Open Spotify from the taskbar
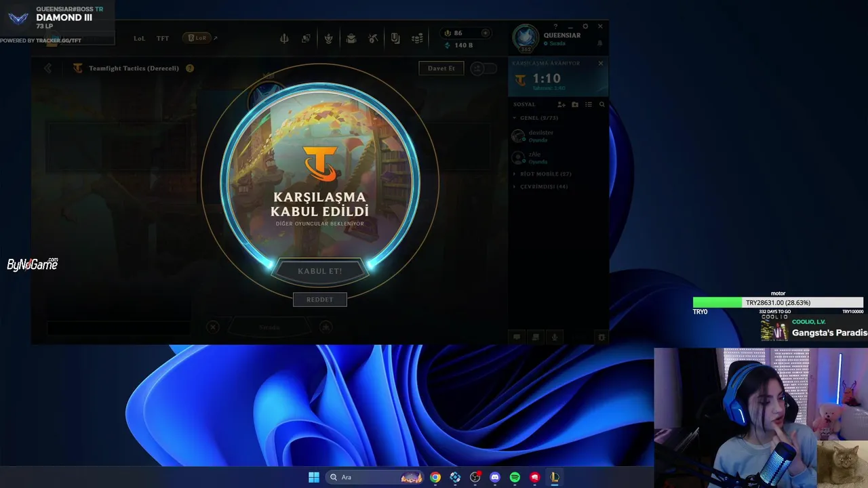Viewport: 868px width, 488px height. click(x=515, y=477)
